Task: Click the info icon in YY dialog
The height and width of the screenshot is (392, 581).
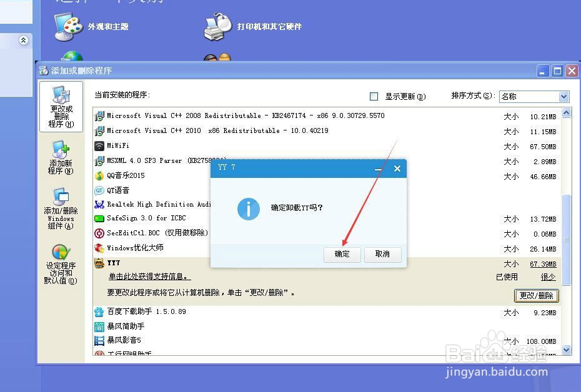Action: pos(248,208)
